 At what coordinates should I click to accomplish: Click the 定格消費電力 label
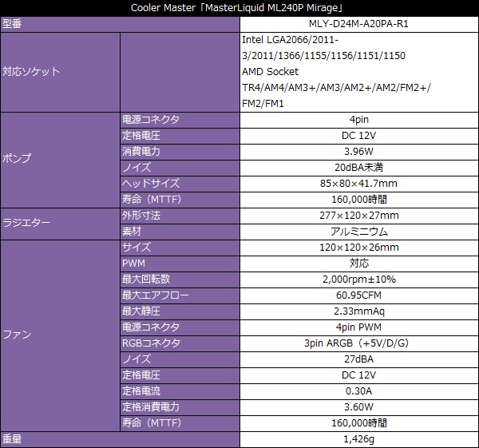pyautogui.click(x=151, y=407)
